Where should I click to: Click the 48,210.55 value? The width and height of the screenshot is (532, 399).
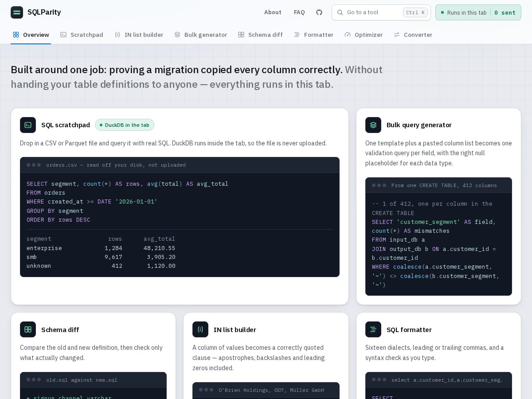coord(159,248)
